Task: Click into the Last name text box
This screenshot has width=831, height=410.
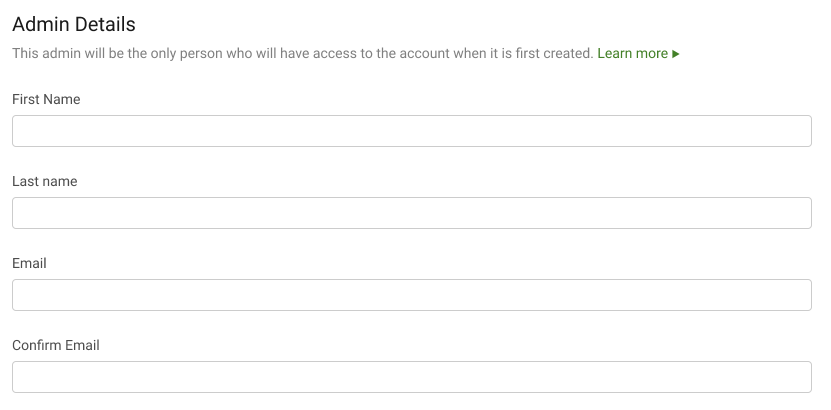Action: (x=411, y=213)
